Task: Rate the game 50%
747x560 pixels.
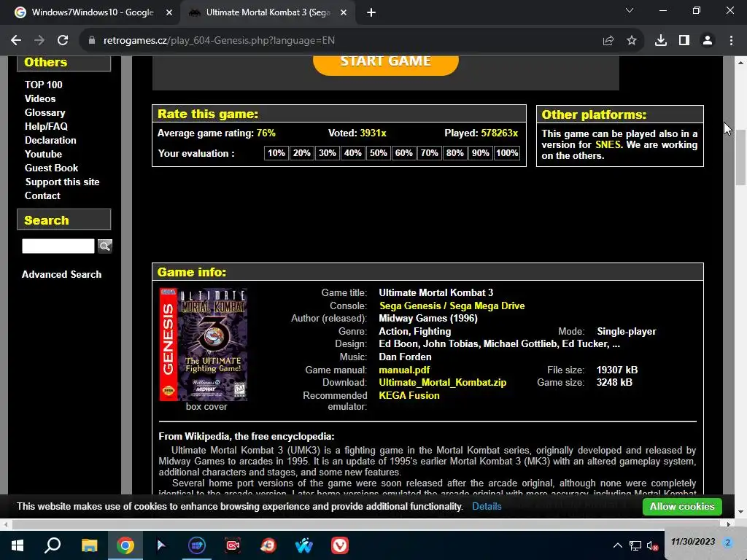Action: click(x=379, y=153)
